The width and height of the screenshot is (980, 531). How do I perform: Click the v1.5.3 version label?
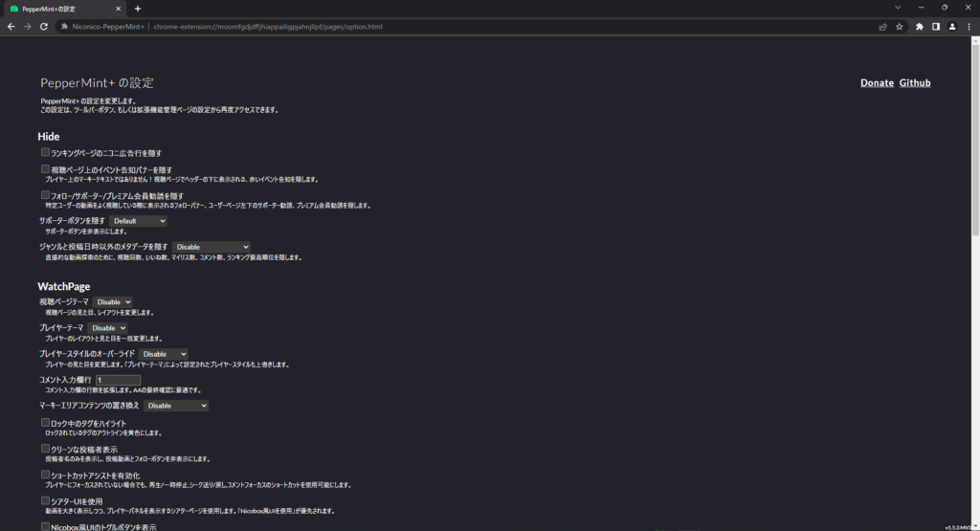coord(957,528)
